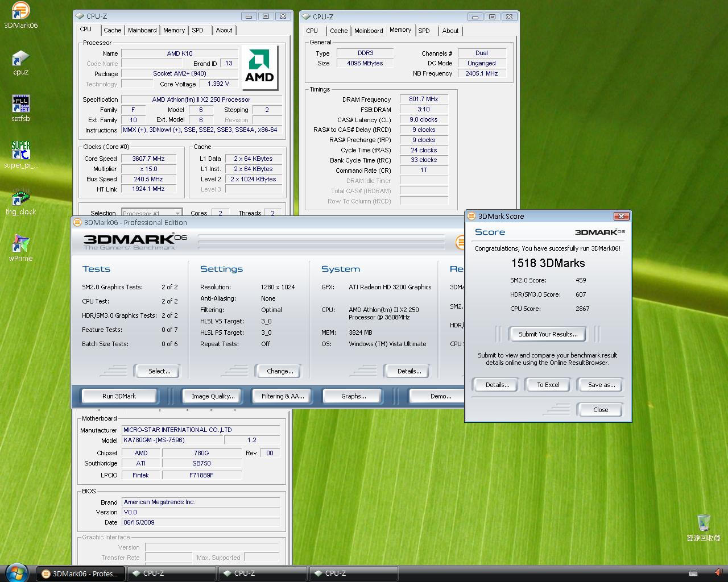Export score To Excel
728x582 pixels.
tap(548, 385)
